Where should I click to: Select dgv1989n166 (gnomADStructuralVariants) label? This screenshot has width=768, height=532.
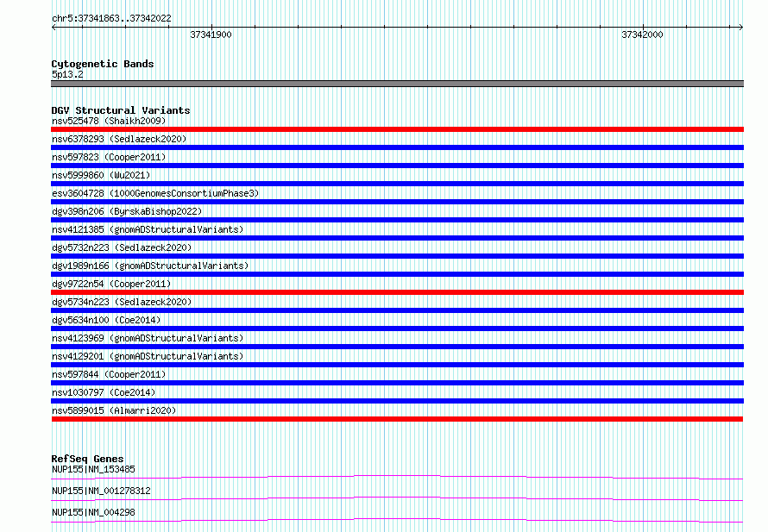150,266
